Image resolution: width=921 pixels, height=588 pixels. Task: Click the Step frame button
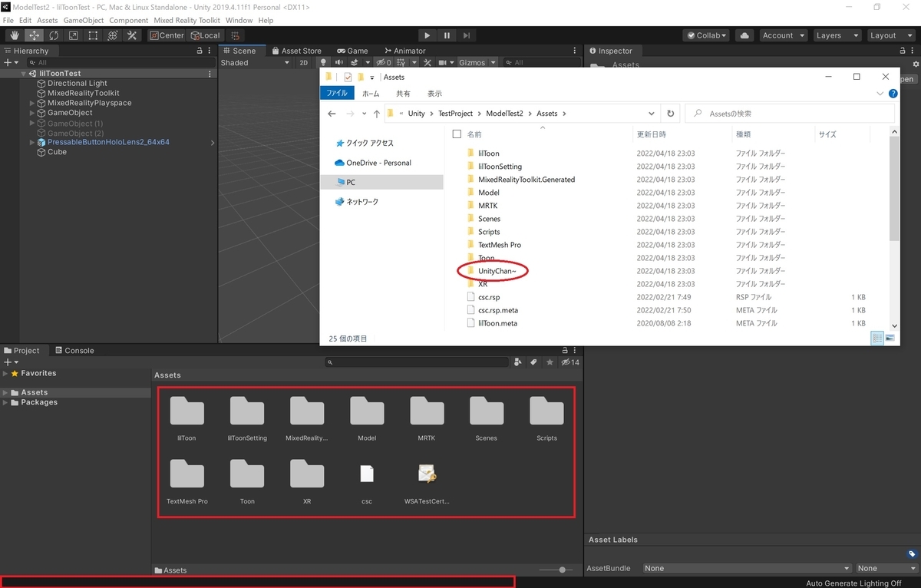(x=466, y=35)
